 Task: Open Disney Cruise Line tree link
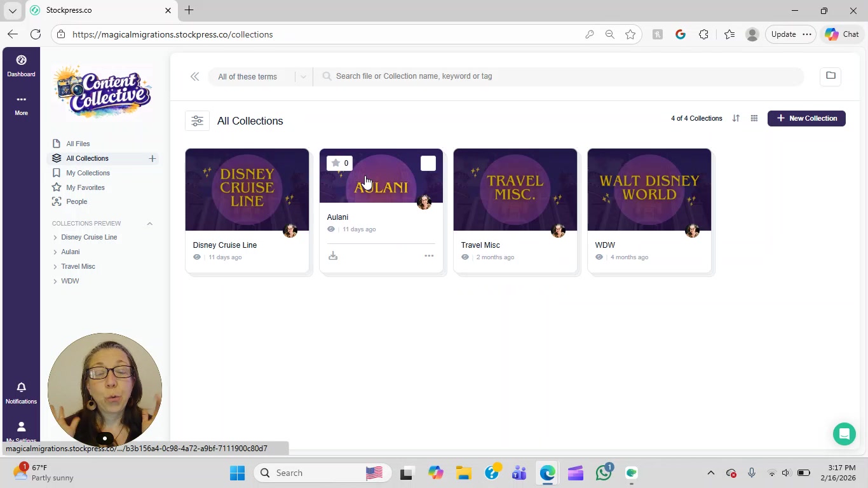[89, 237]
